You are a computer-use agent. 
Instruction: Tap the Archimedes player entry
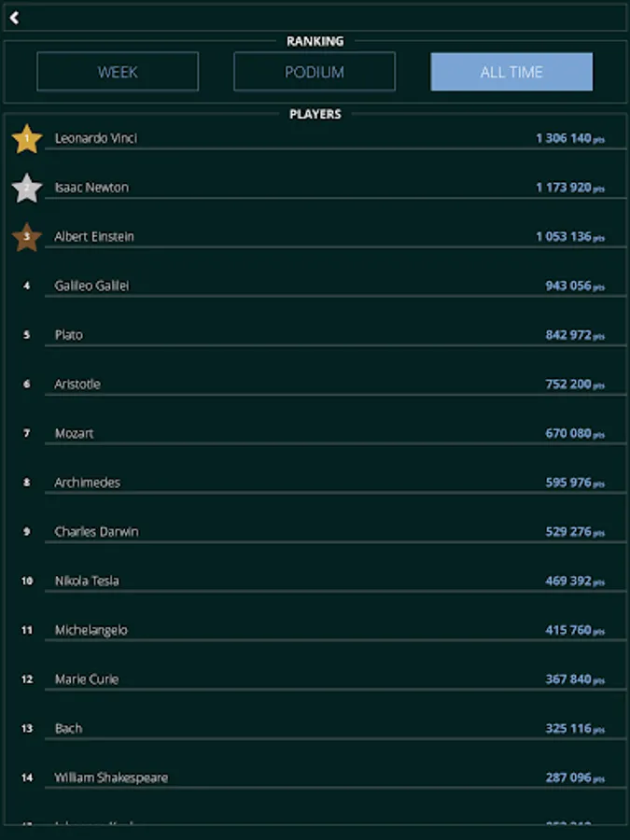pyautogui.click(x=87, y=483)
